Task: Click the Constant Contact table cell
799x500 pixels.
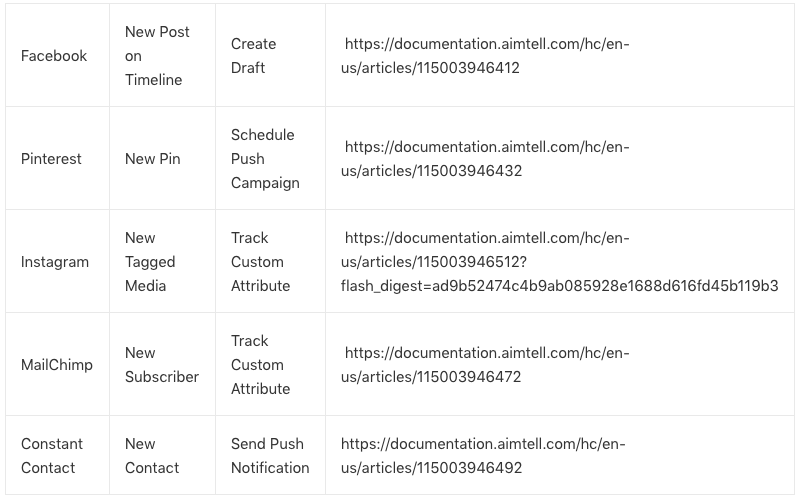Action: pos(52,456)
